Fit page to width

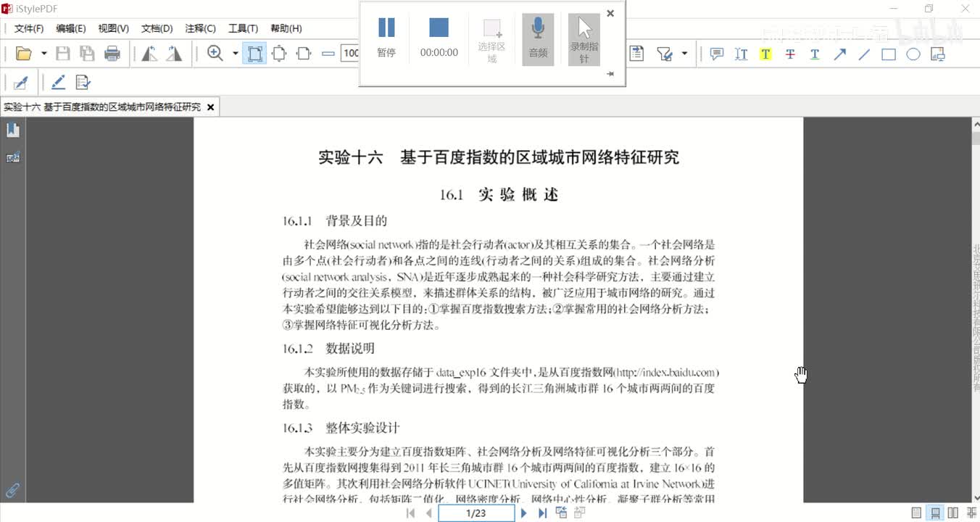tap(304, 54)
